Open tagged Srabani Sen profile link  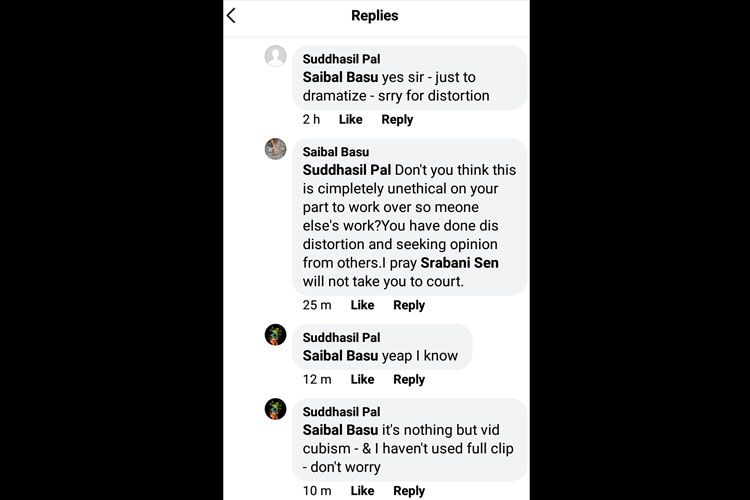[459, 263]
